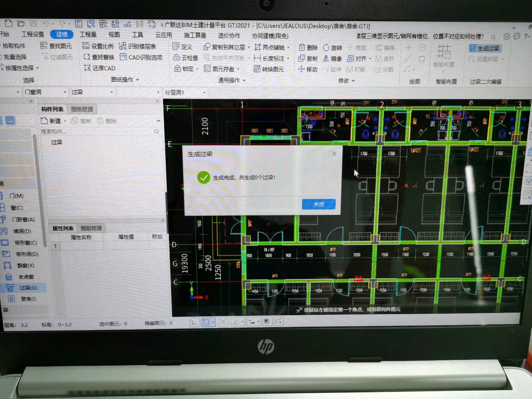Click the 两点辅轴 tool

pyautogui.click(x=270, y=47)
